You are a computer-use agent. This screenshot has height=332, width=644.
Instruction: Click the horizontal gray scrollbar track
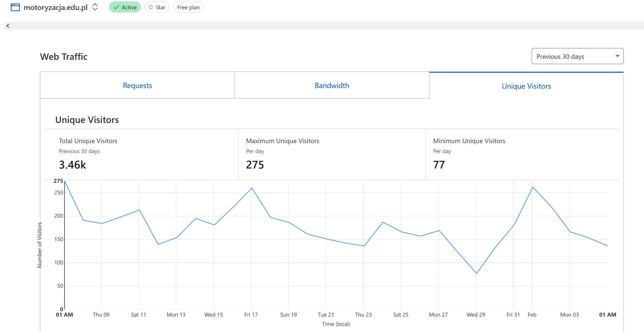[327, 26]
